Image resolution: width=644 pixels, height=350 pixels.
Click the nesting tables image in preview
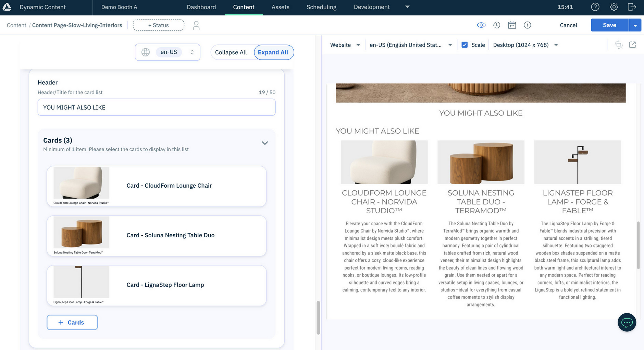pos(481,162)
